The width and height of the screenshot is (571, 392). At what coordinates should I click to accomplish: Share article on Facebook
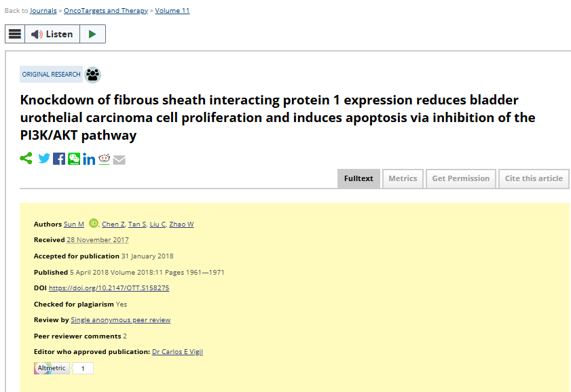[x=59, y=159]
